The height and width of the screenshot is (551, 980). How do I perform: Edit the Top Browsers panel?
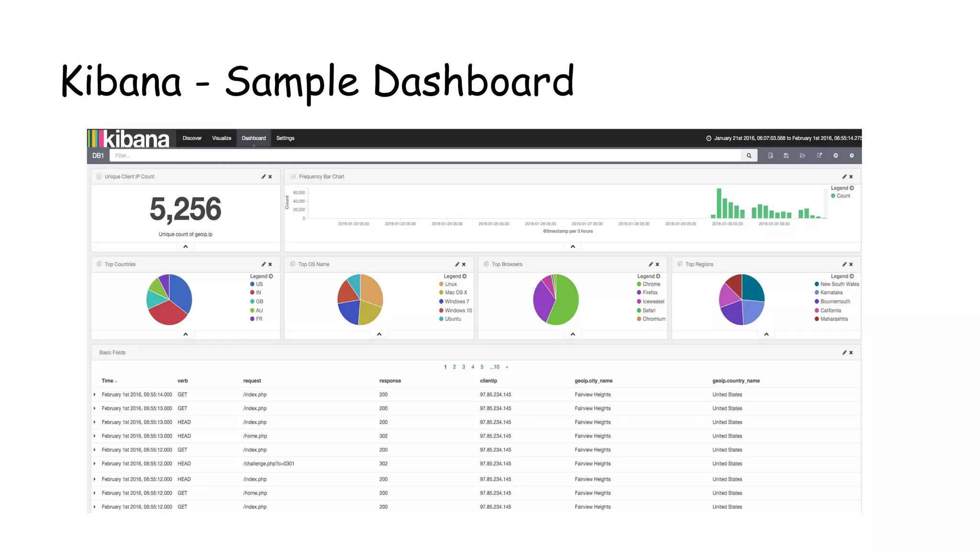[x=650, y=264]
